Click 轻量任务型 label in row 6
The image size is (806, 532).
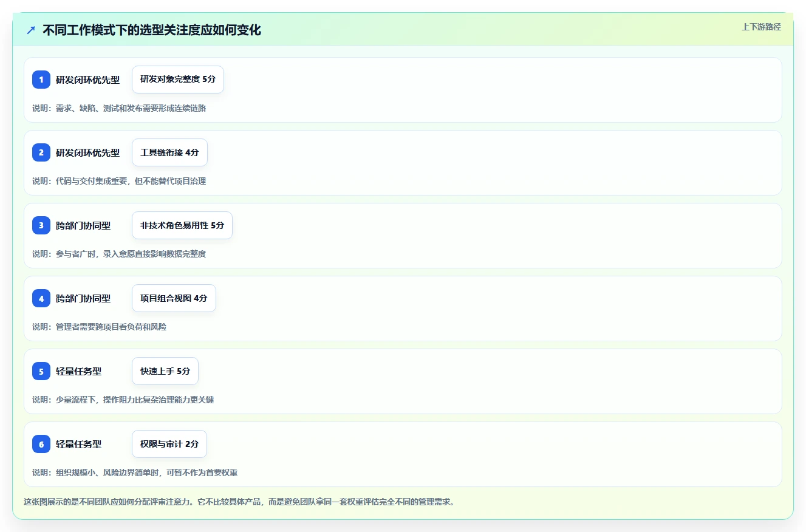coord(78,444)
